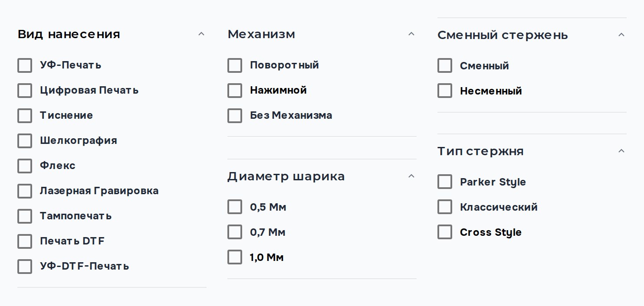Viewport: 644px width, 306px height.
Task: Check the Несменный refill option
Action: coord(445,91)
